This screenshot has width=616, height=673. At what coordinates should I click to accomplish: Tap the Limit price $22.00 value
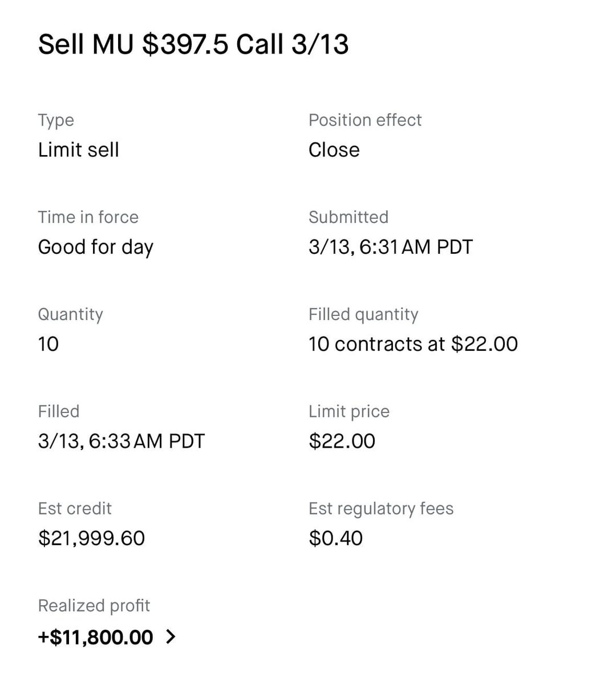[x=342, y=441]
